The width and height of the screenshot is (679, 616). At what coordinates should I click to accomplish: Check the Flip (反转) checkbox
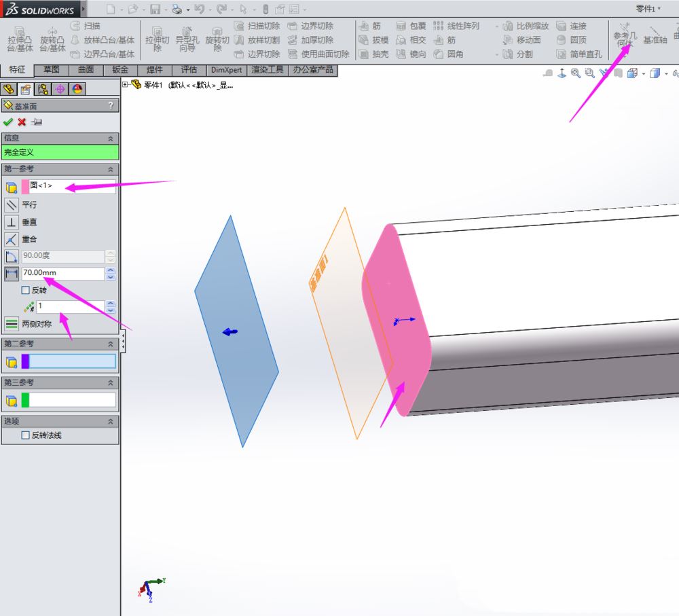[x=26, y=290]
